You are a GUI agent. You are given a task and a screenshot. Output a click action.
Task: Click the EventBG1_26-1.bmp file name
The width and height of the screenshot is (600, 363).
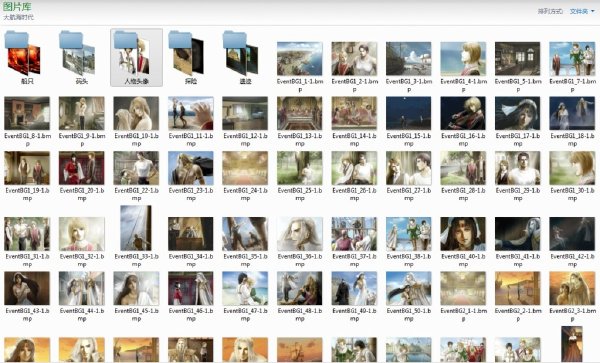[x=354, y=194]
